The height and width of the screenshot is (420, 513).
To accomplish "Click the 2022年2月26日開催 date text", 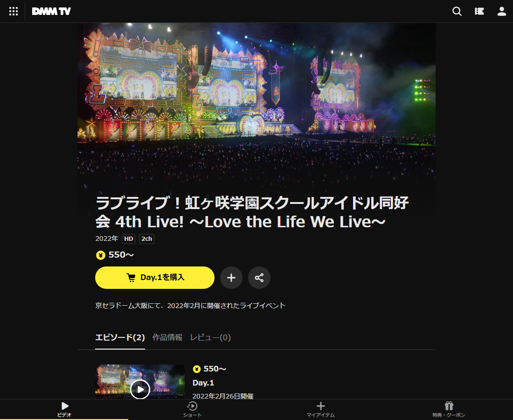I will coord(223,396).
